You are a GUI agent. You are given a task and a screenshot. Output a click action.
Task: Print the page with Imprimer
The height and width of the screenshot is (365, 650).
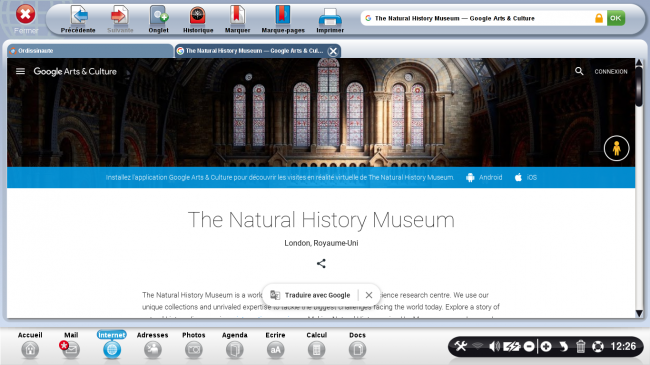click(330, 19)
